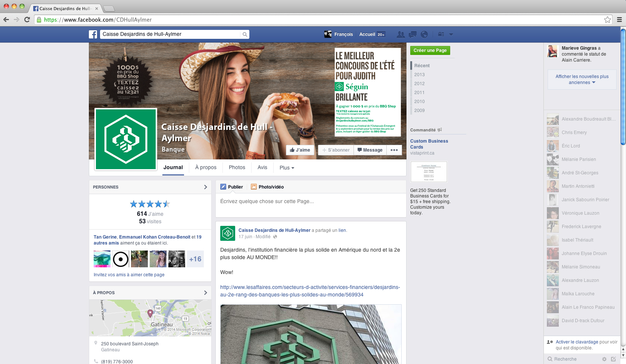Open the Photos tab
Screen dimensions: 626x364
237,168
